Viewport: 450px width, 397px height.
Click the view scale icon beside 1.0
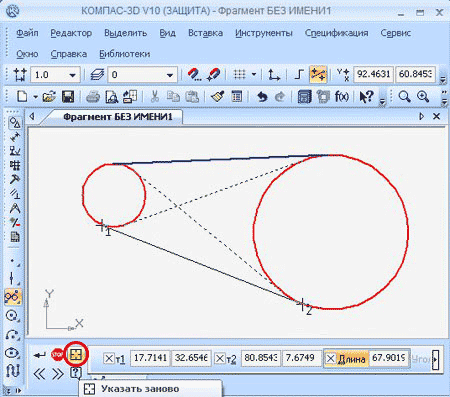pos(20,74)
